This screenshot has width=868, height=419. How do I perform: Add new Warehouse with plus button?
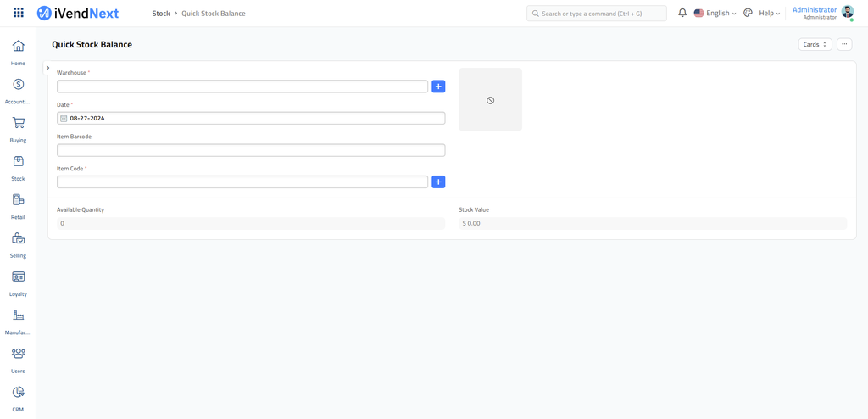[438, 87]
